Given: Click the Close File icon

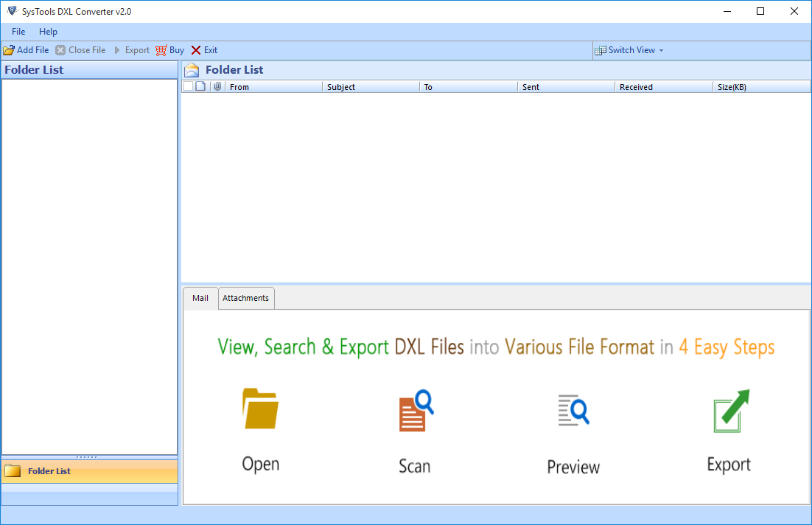Looking at the screenshot, I should (60, 49).
